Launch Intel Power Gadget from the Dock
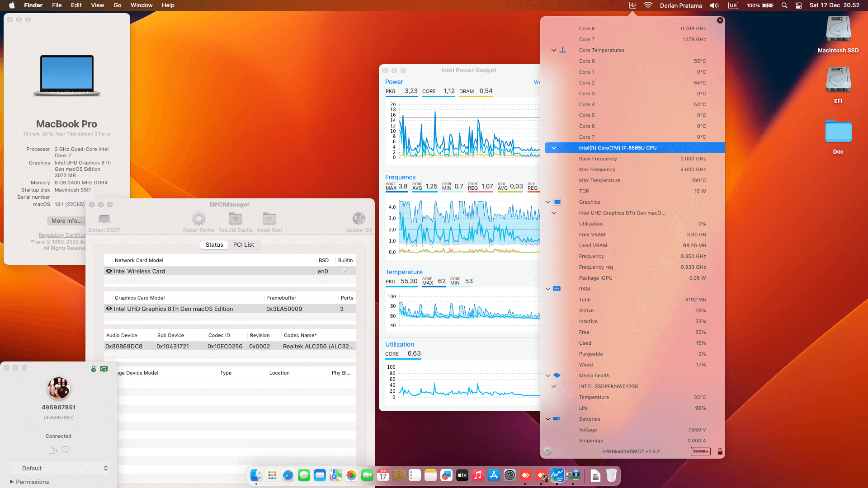868x488 pixels. point(557,475)
